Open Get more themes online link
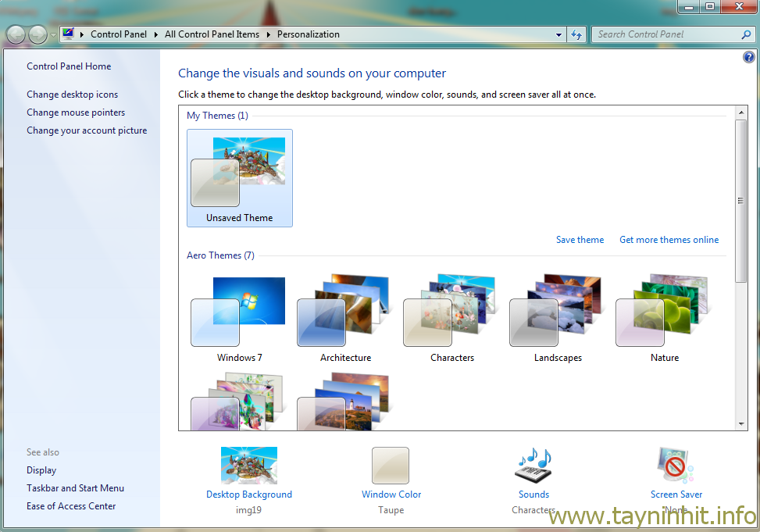The width and height of the screenshot is (760, 532). coord(669,240)
